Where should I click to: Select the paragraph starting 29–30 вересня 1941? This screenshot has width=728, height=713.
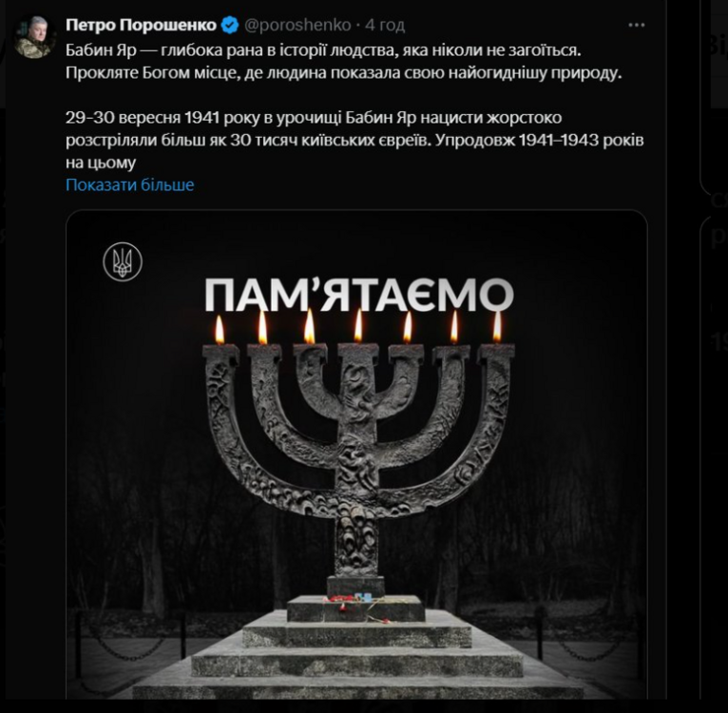tap(354, 140)
